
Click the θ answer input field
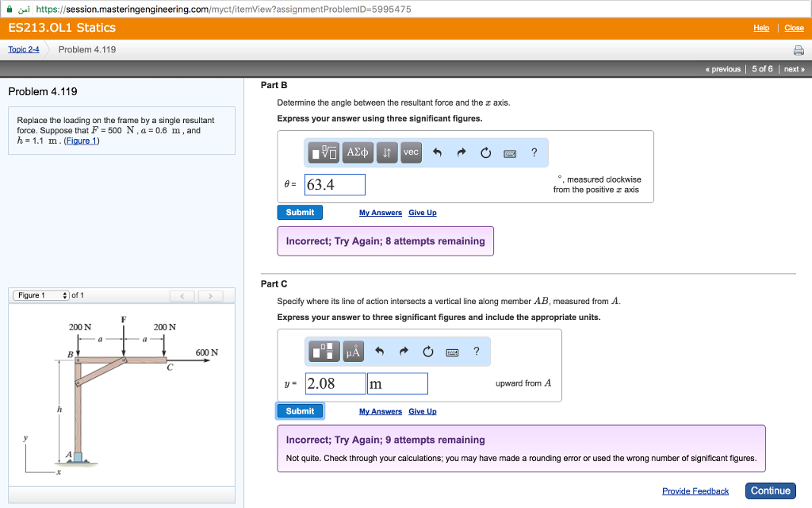pyautogui.click(x=335, y=183)
